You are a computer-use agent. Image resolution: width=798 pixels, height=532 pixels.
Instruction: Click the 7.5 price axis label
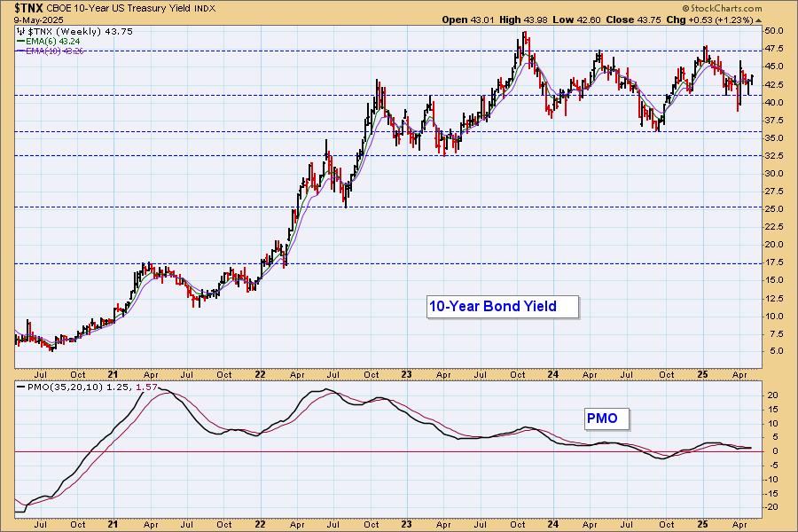tap(776, 334)
